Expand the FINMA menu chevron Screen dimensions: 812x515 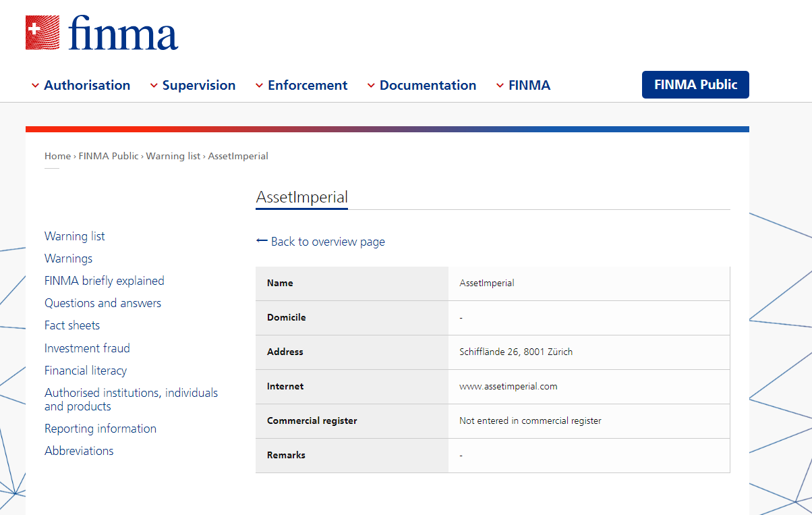(x=500, y=86)
